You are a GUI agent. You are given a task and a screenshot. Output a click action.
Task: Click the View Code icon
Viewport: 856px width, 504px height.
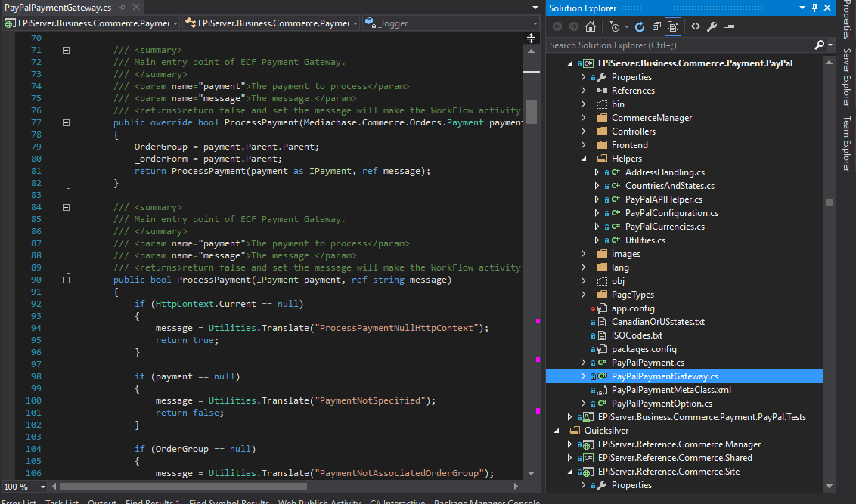[x=696, y=26]
